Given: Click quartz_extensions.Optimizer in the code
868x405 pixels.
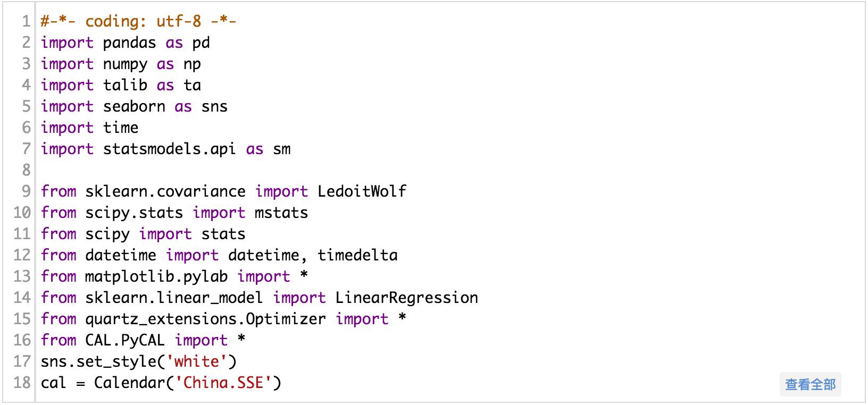Looking at the screenshot, I should [205, 319].
